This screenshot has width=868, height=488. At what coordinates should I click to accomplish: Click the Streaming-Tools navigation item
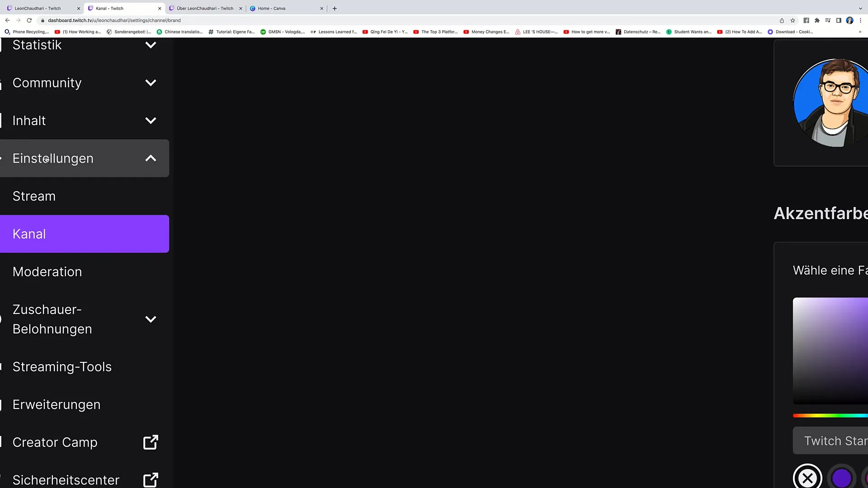(62, 366)
